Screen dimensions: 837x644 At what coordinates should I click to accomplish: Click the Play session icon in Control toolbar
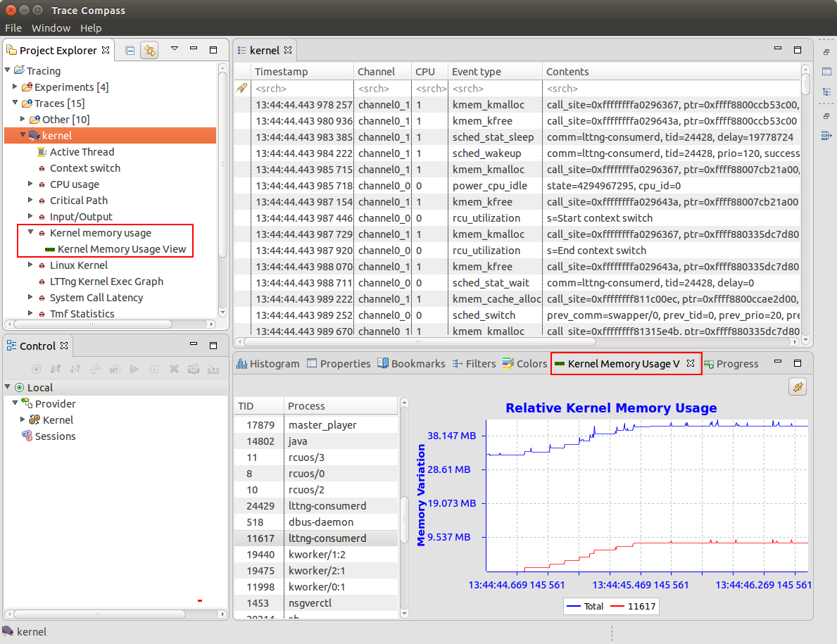pos(134,370)
